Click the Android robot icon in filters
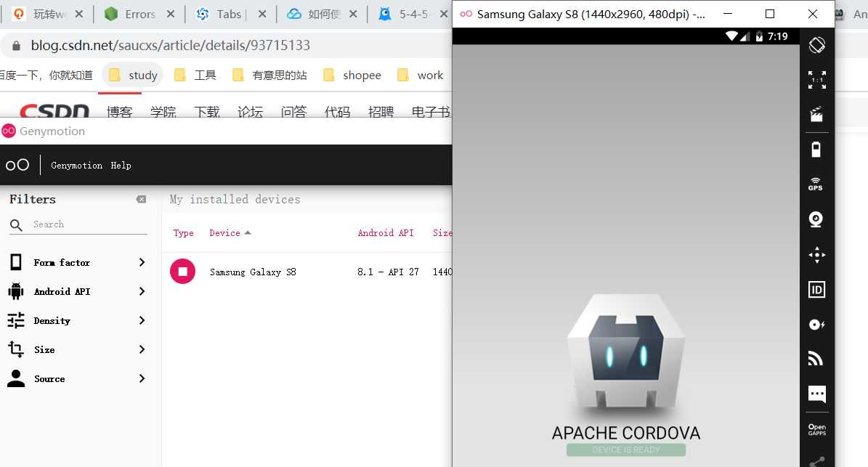Image resolution: width=868 pixels, height=467 pixels. [16, 291]
